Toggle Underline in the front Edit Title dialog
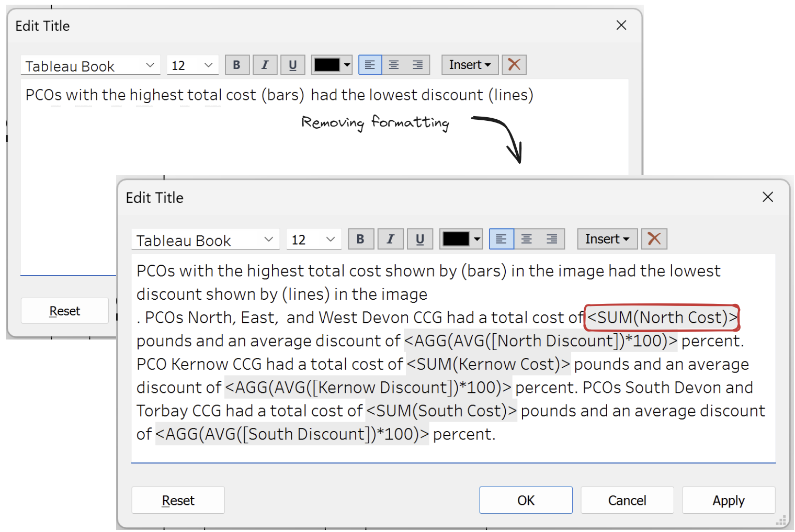The height and width of the screenshot is (532, 795). coord(419,239)
